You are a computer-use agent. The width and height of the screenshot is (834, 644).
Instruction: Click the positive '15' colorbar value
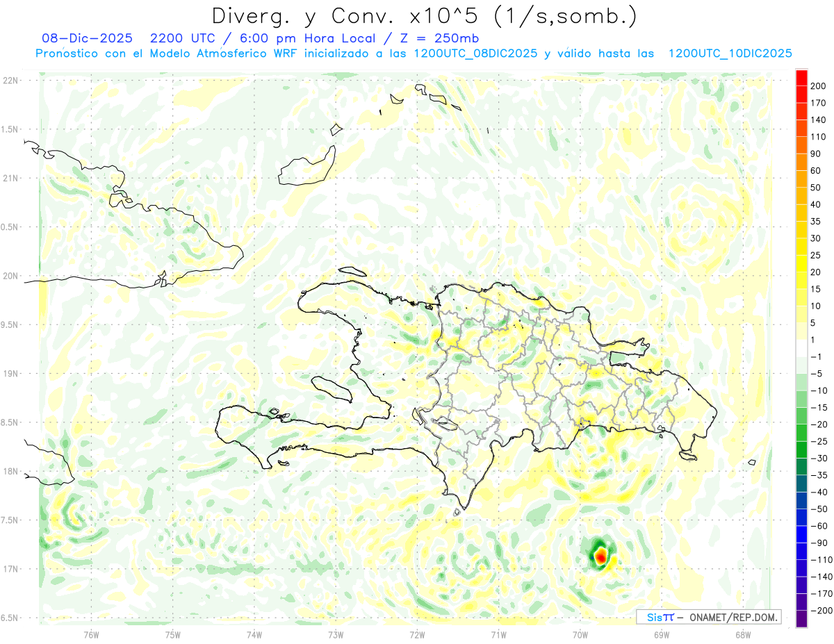(816, 289)
